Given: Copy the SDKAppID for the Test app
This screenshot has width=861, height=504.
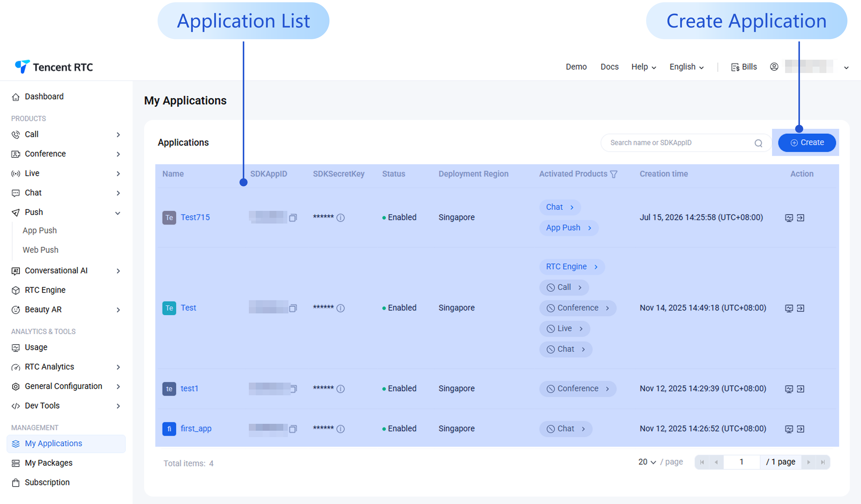Looking at the screenshot, I should (293, 308).
